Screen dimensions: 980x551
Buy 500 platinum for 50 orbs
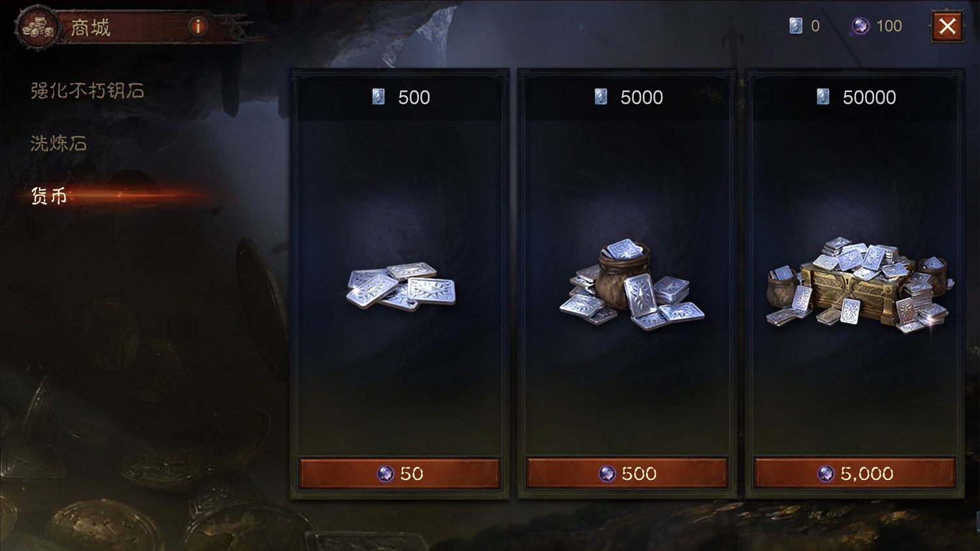pos(400,473)
